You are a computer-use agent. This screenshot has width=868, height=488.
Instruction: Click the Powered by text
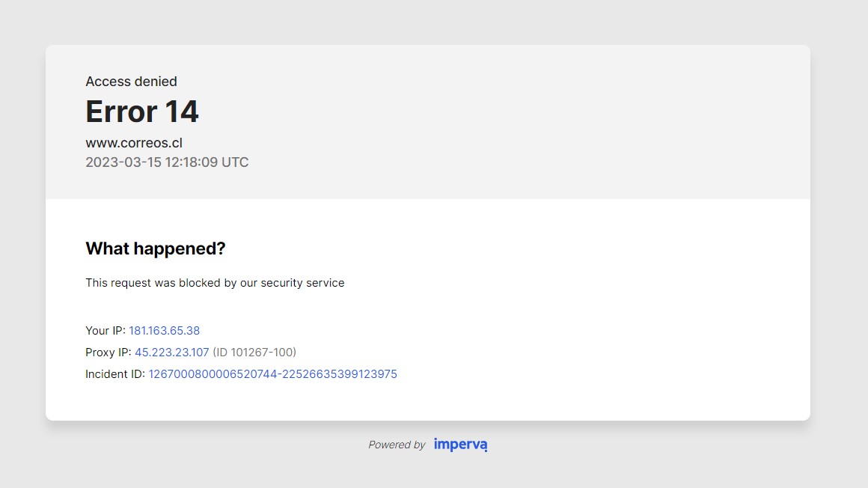(x=397, y=445)
